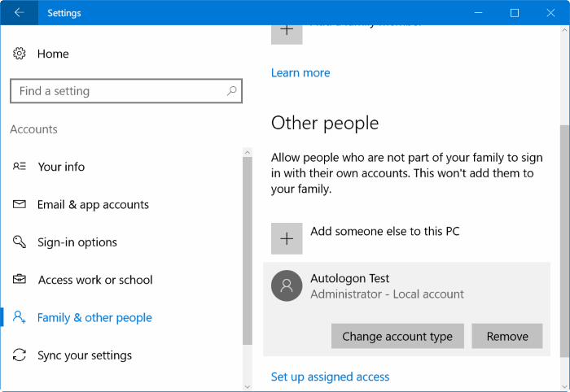570x392 pixels.
Task: Open Sign-in options in sidebar
Action: (x=77, y=242)
